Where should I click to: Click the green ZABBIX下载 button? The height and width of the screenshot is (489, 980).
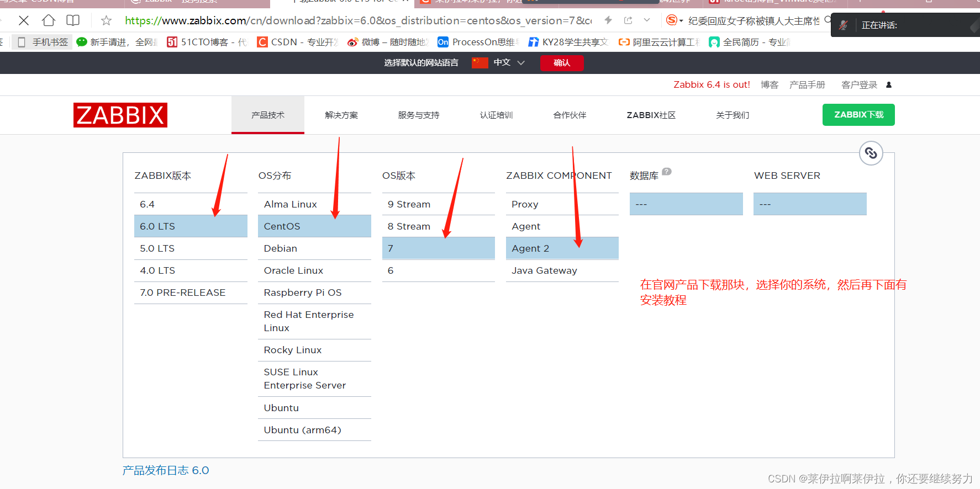(858, 115)
